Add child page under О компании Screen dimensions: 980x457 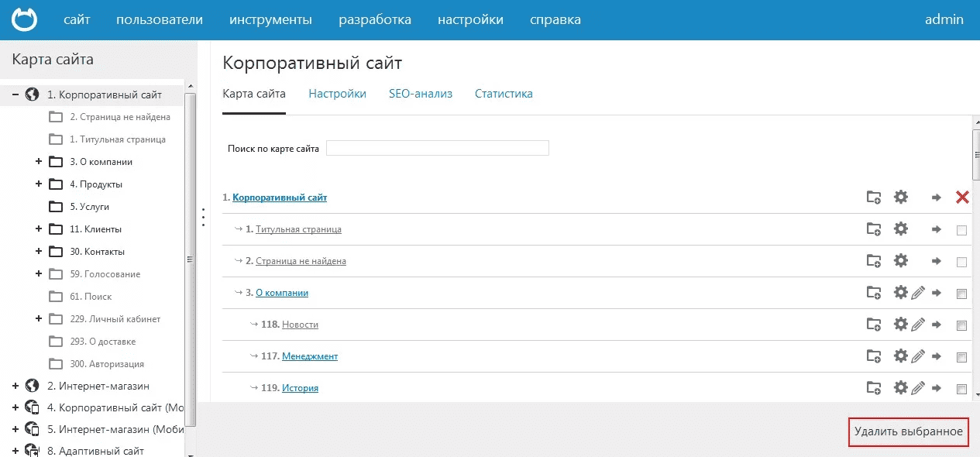click(x=874, y=292)
